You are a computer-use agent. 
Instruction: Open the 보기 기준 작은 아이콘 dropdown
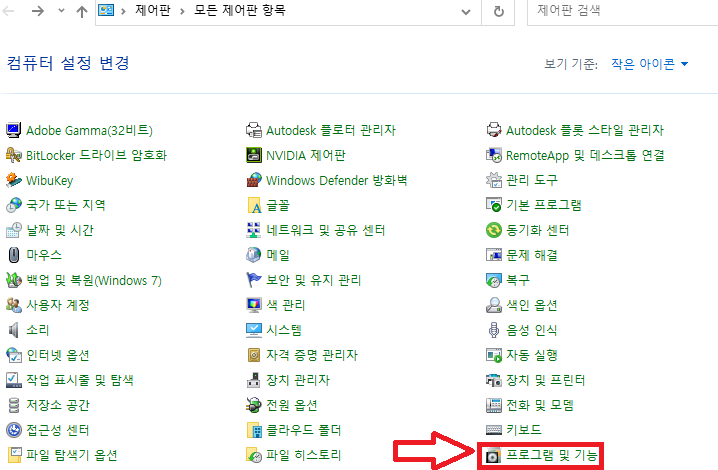[650, 64]
